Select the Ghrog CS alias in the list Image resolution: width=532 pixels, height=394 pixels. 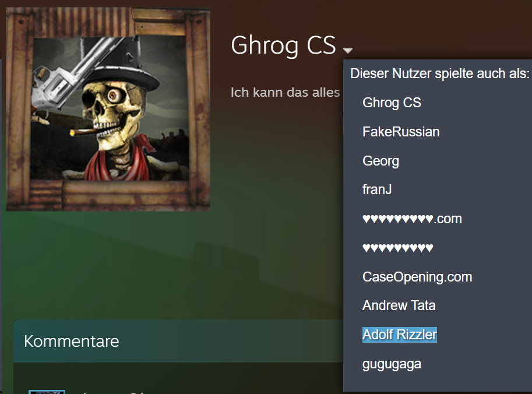(392, 103)
